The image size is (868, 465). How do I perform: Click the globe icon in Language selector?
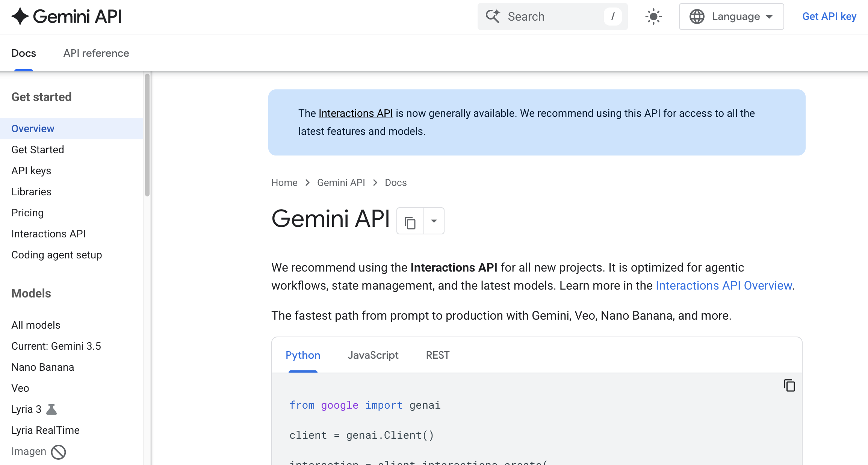[x=697, y=17]
